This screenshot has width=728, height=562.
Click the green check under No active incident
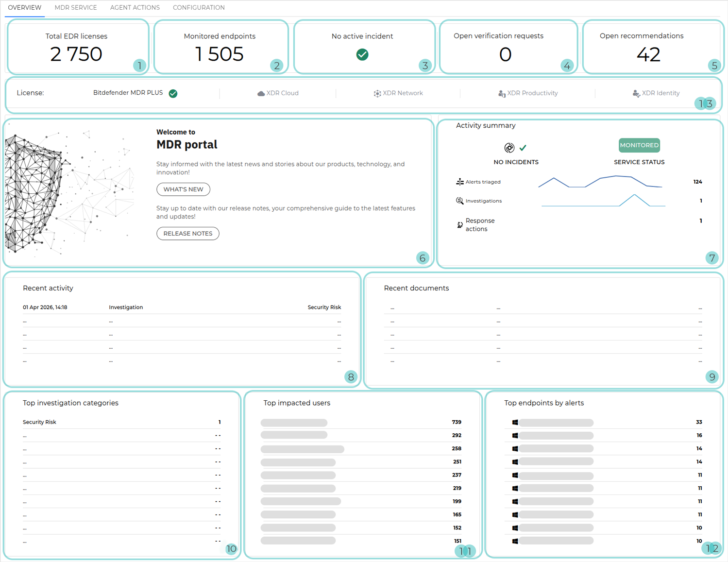362,54
